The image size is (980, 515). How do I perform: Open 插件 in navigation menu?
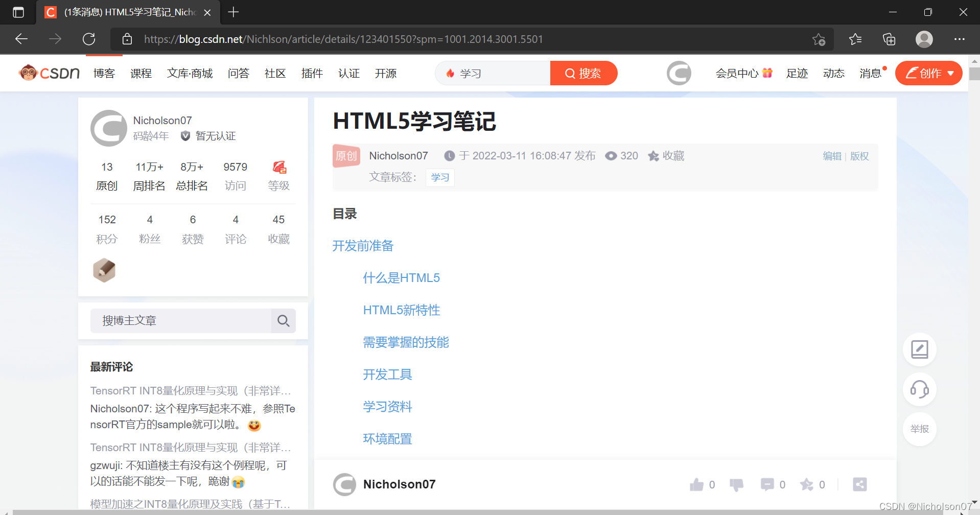click(312, 74)
